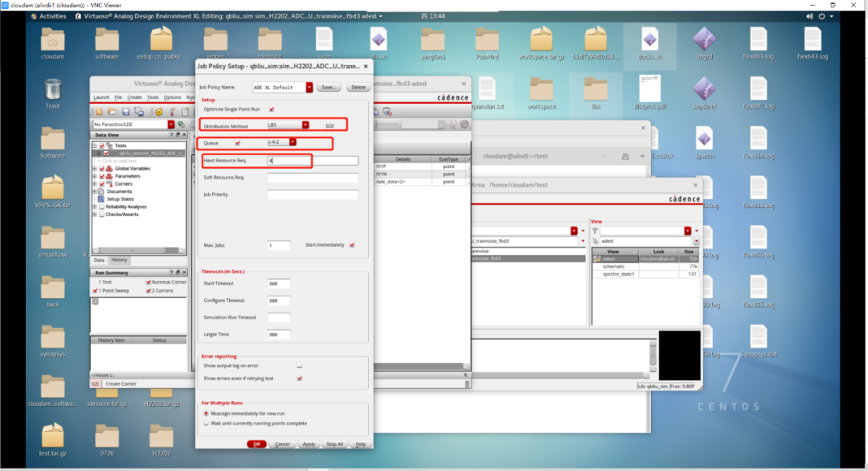Click the Max. Jobs input field
868x471 pixels.
pyautogui.click(x=279, y=245)
